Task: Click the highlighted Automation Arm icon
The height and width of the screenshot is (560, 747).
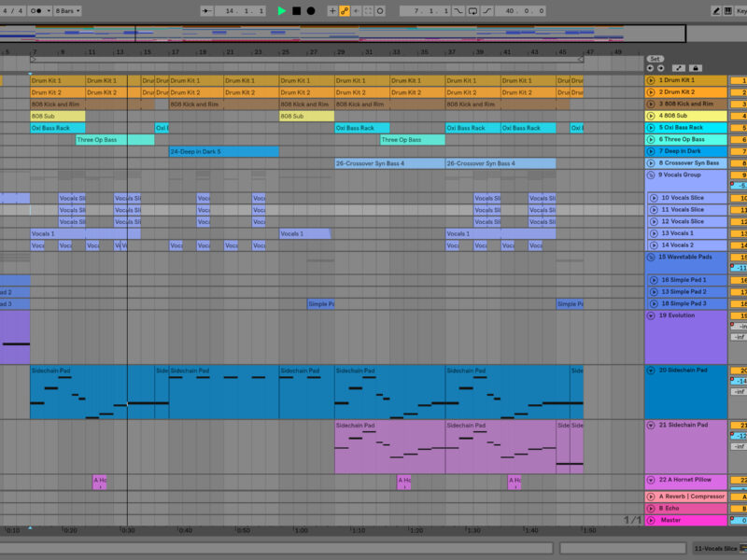Action: (344, 10)
